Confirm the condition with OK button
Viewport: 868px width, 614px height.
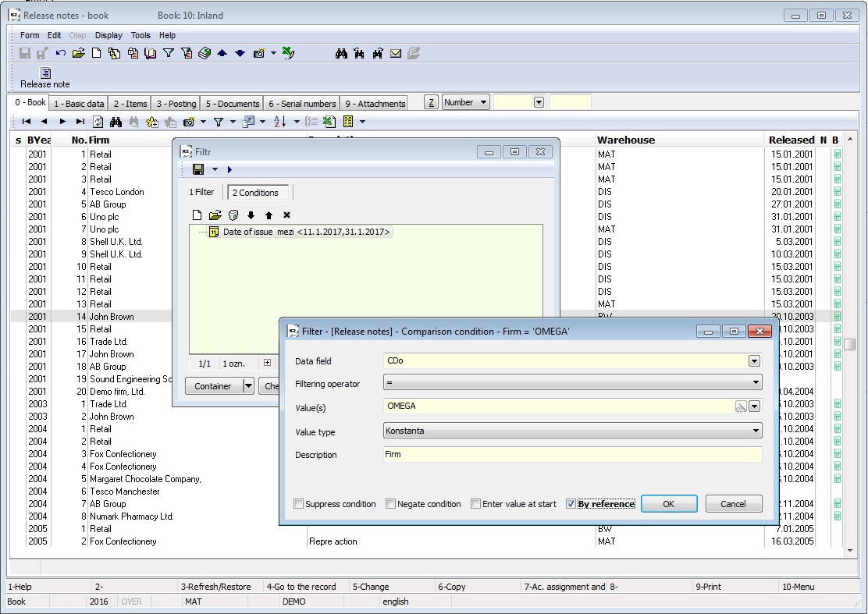(x=668, y=504)
